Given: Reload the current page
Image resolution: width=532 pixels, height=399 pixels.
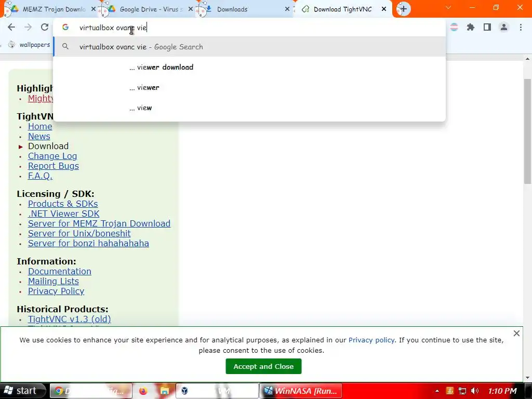Looking at the screenshot, I should click(45, 27).
